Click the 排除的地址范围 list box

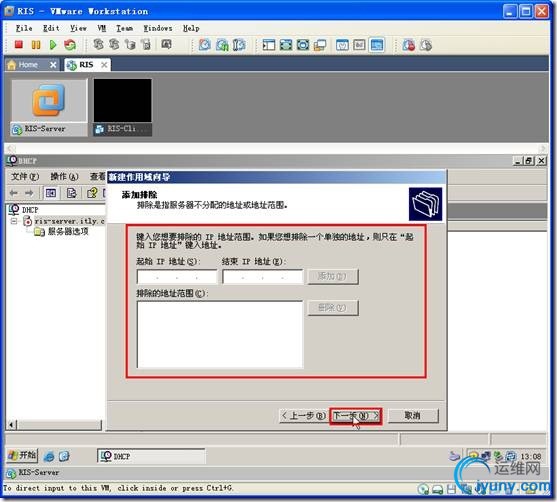click(x=220, y=335)
